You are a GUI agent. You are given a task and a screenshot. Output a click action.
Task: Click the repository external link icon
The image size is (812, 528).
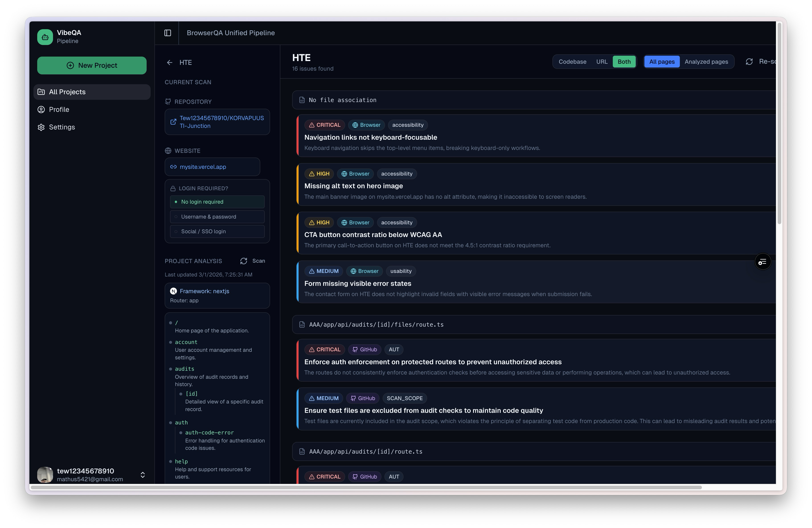click(x=173, y=122)
